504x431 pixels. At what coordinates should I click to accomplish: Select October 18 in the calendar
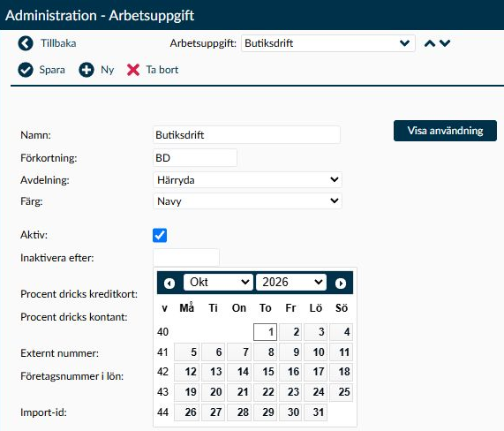pos(341,372)
